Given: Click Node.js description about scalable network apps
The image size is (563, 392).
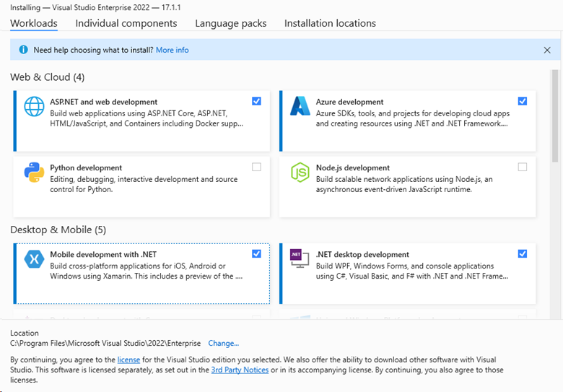Looking at the screenshot, I should coord(404,184).
